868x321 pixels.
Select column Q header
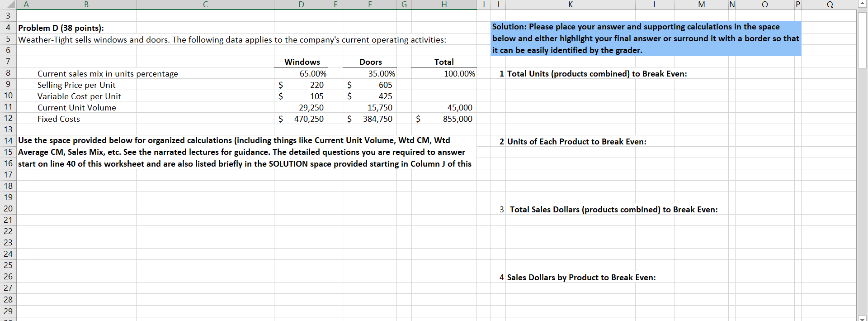(x=830, y=5)
